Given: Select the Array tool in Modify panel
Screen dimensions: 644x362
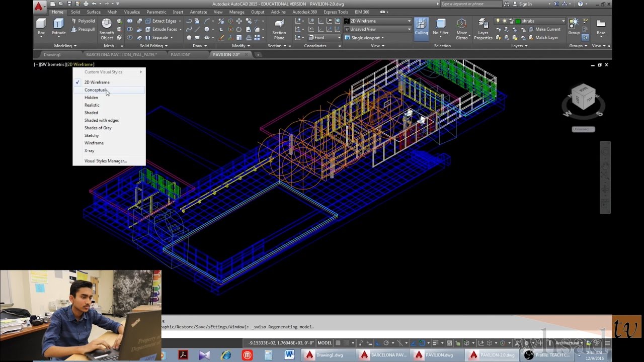Looking at the screenshot, I should (257, 37).
